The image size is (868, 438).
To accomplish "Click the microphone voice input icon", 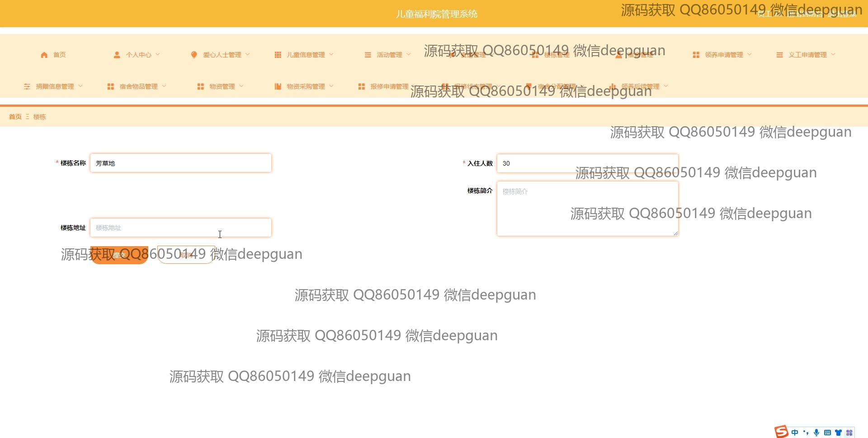I will point(816,433).
